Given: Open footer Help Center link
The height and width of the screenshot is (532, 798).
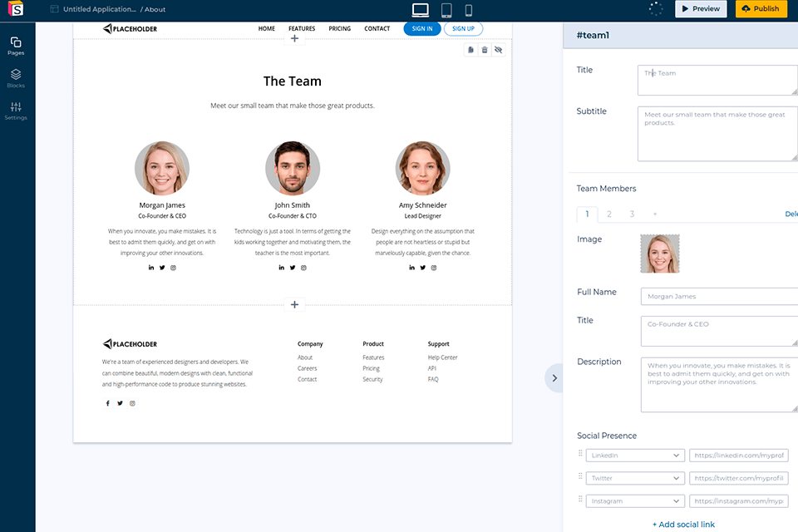Looking at the screenshot, I should pyautogui.click(x=442, y=357).
